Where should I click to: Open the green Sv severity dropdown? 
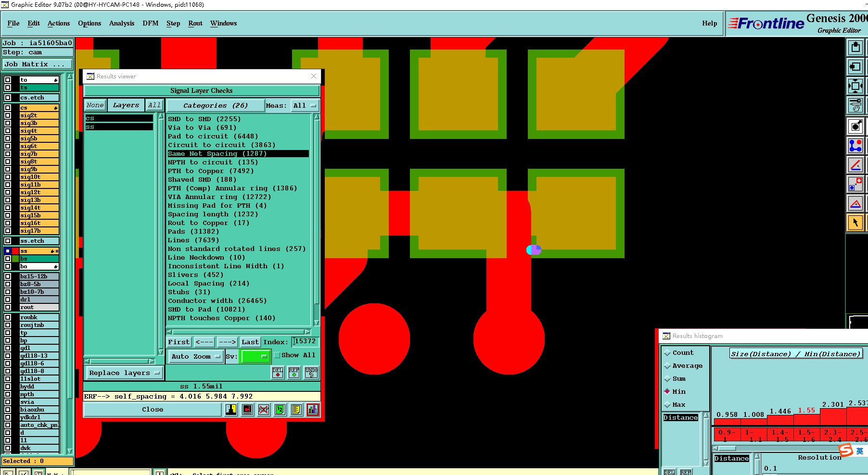[x=256, y=356]
